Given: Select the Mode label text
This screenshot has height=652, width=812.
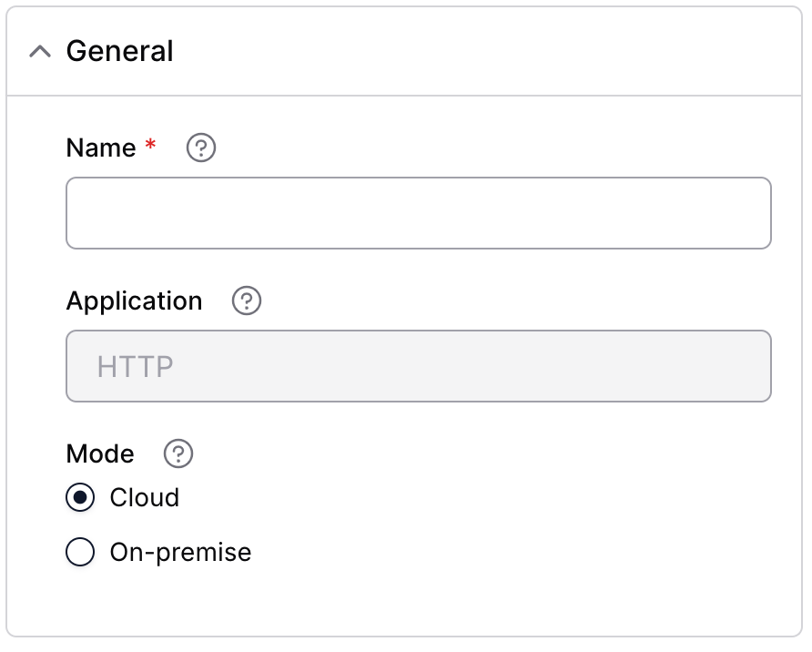Looking at the screenshot, I should point(99,453).
